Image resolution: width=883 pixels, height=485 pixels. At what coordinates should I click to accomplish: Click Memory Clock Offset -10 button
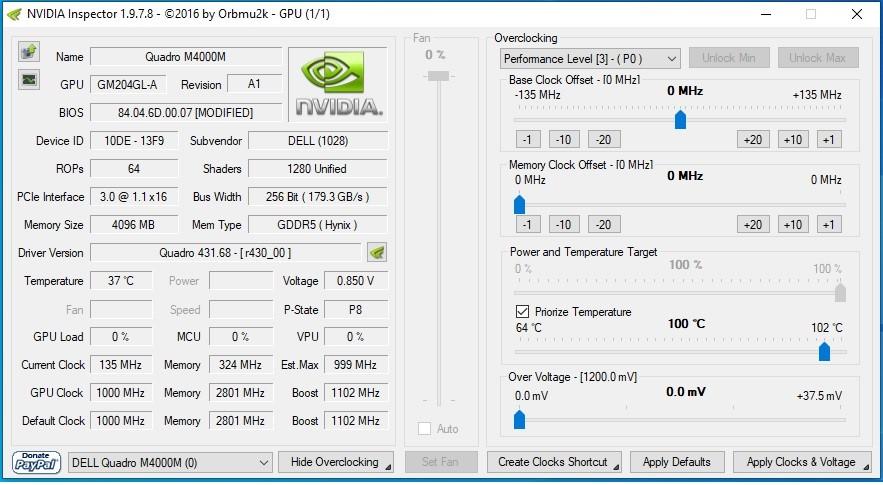(x=564, y=225)
